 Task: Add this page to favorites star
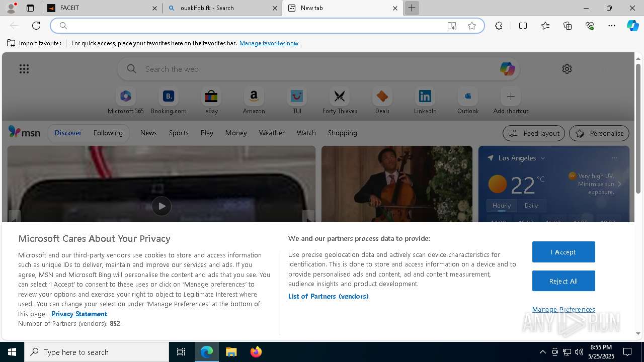[x=472, y=26]
